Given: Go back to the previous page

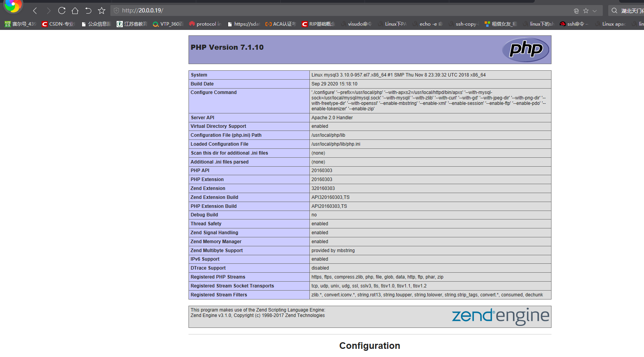Looking at the screenshot, I should [x=35, y=10].
